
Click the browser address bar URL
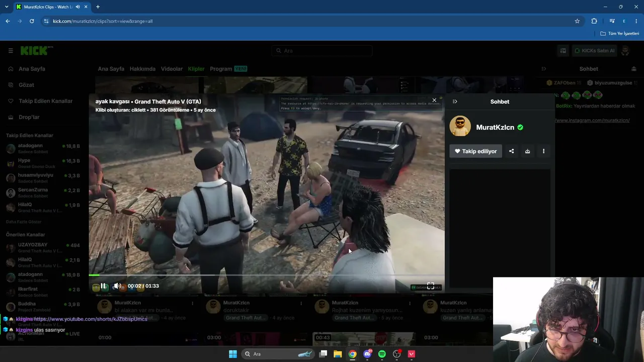tap(103, 21)
